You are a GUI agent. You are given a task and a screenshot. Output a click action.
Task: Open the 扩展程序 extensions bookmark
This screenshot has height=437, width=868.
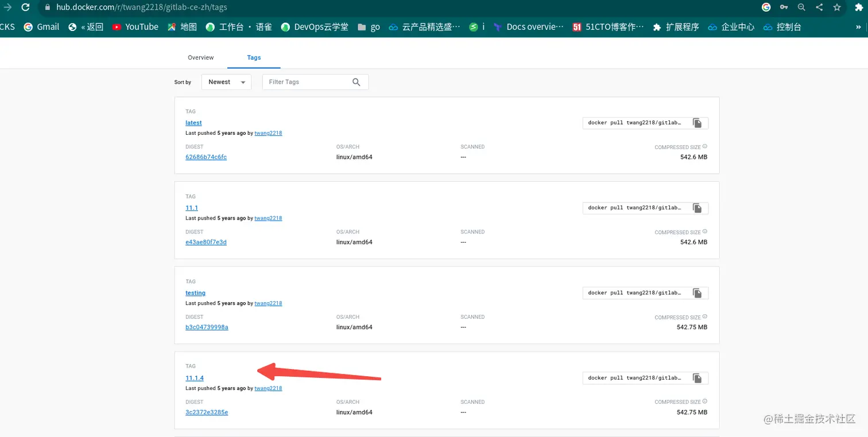click(676, 27)
